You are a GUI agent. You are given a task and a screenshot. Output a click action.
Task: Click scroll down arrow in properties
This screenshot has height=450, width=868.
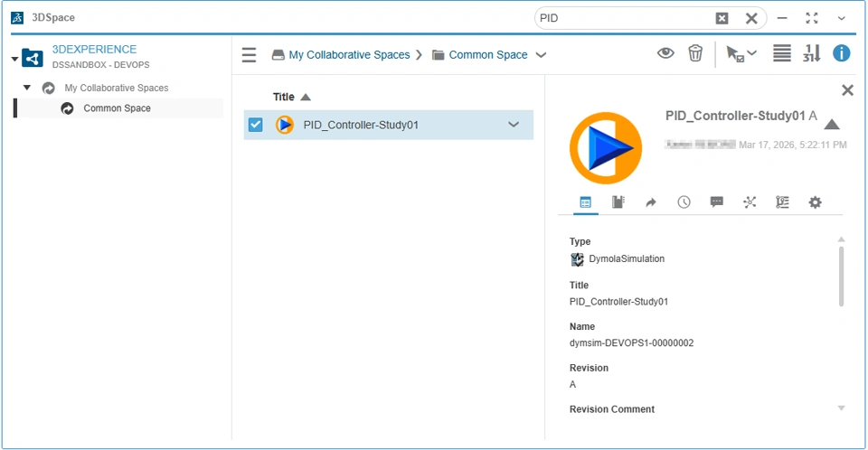[842, 408]
